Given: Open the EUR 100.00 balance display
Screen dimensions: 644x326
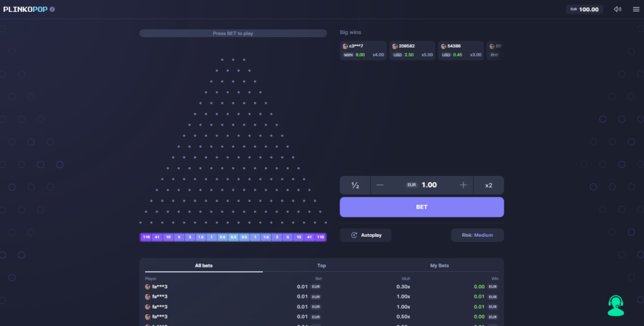Looking at the screenshot, I should coord(584,9).
